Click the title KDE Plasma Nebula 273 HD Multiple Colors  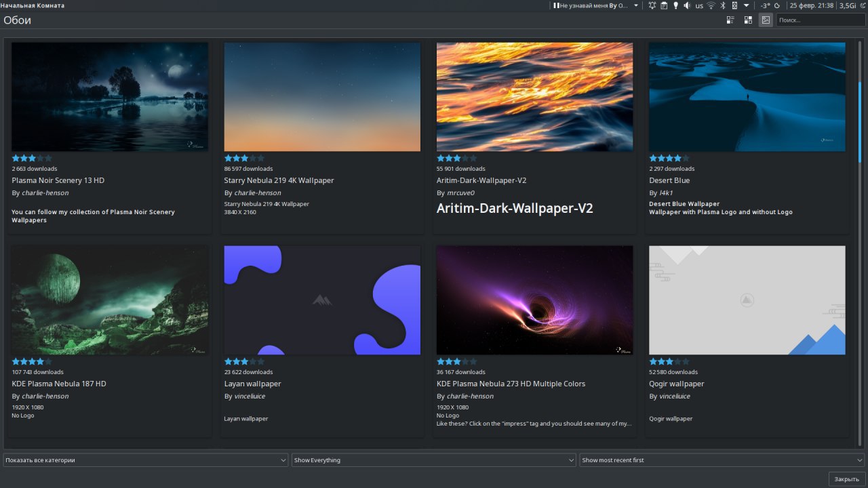coord(511,384)
